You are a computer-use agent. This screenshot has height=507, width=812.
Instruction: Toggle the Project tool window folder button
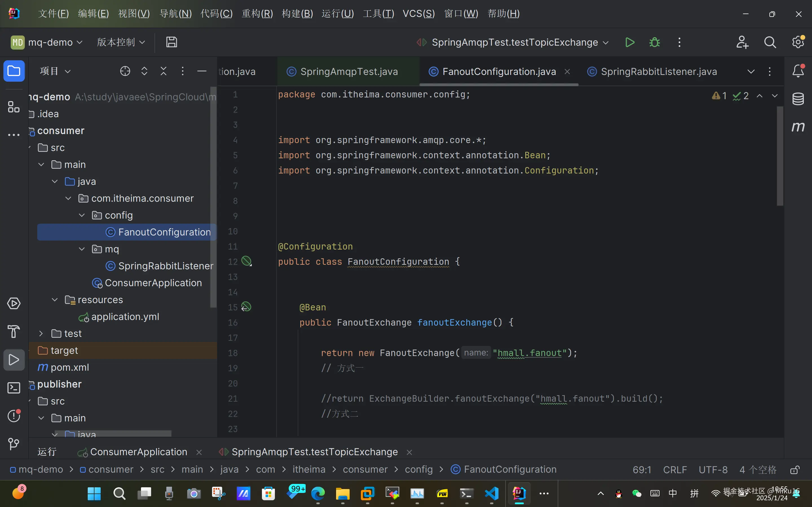(14, 71)
